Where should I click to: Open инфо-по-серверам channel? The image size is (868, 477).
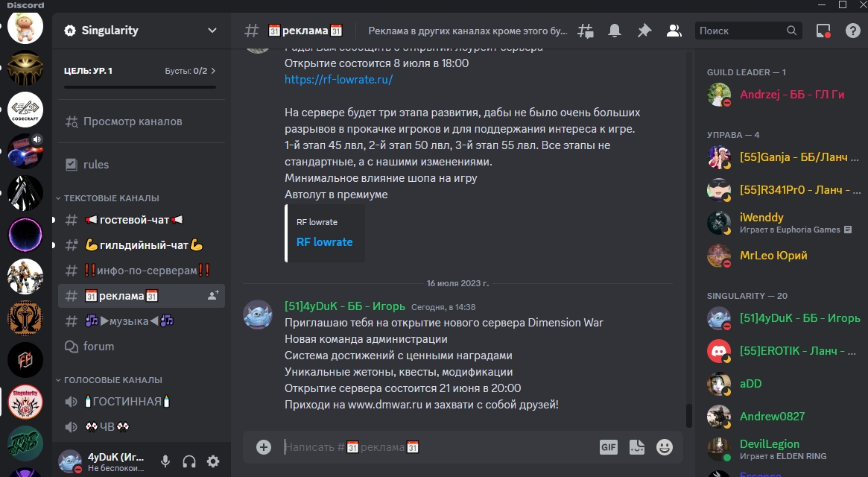click(141, 271)
